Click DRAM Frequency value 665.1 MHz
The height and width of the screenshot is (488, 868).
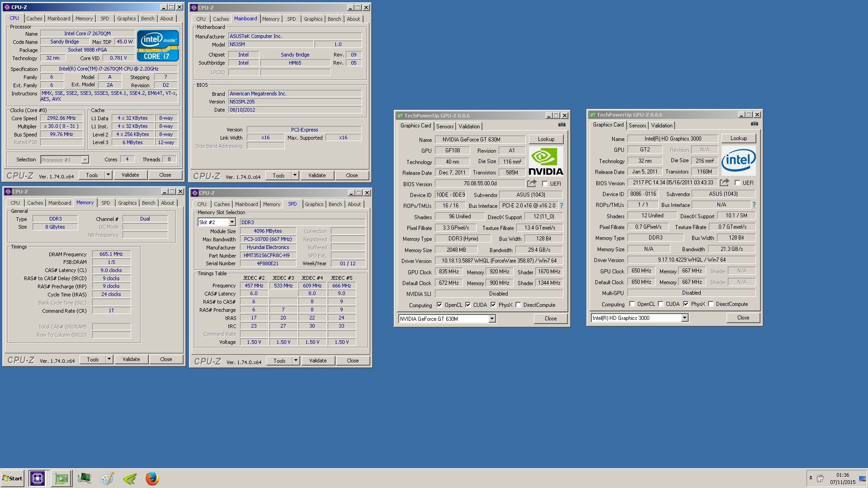(x=111, y=254)
